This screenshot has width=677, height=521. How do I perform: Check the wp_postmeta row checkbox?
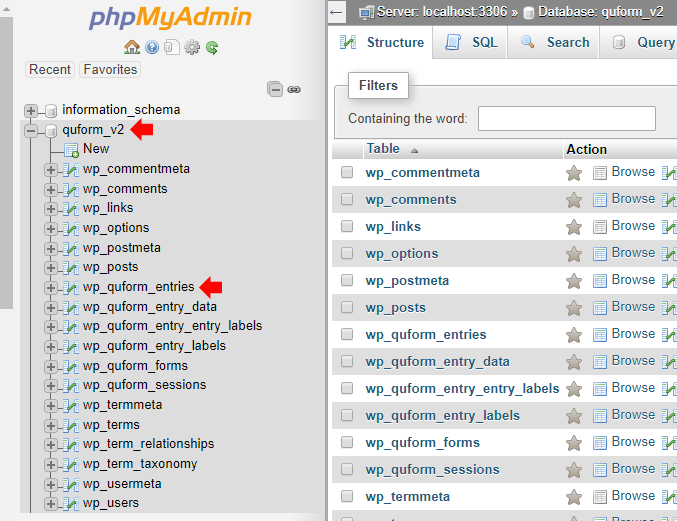(x=347, y=280)
